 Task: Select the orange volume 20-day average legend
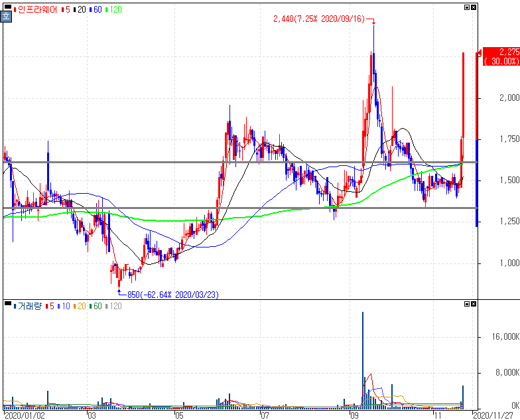80,306
